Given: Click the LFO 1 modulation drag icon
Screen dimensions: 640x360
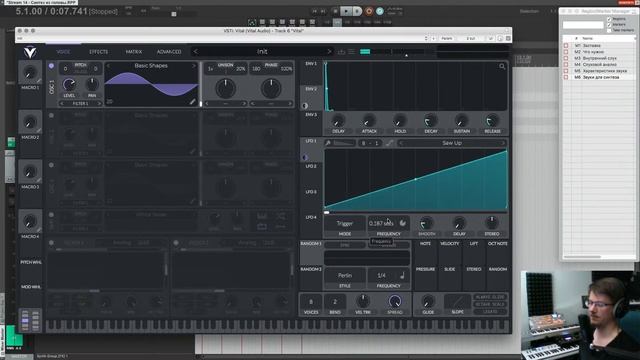Looking at the screenshot, I should 305,157.
